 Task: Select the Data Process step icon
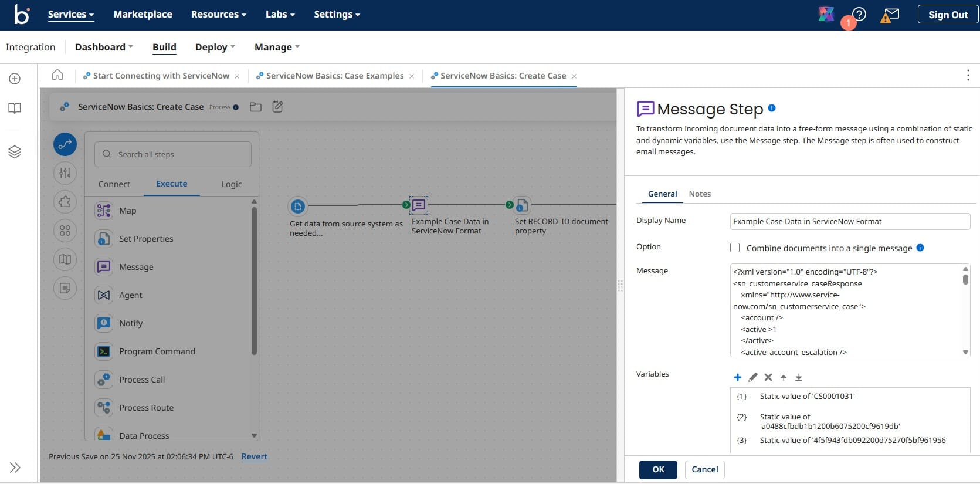104,435
